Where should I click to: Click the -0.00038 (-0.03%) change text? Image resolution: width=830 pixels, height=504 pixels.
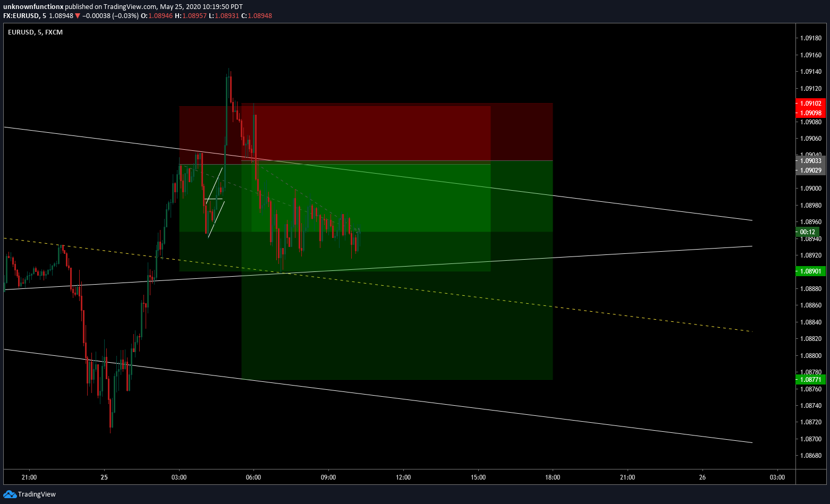point(110,16)
